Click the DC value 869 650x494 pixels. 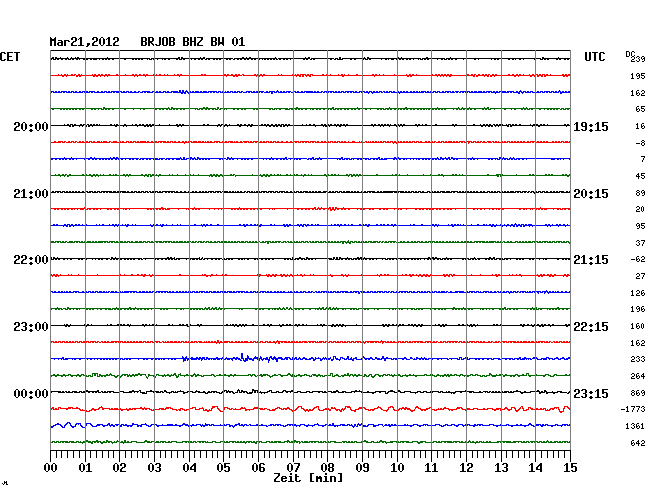click(638, 393)
